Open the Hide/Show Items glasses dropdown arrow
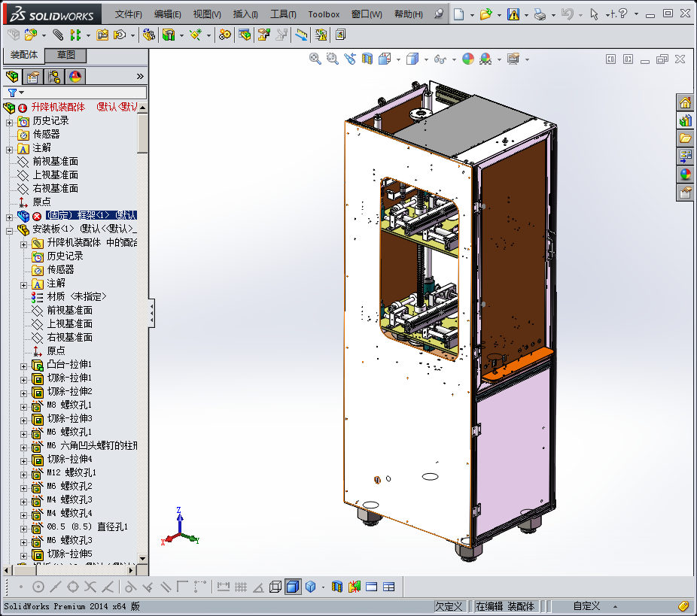697x616 pixels. click(x=454, y=59)
